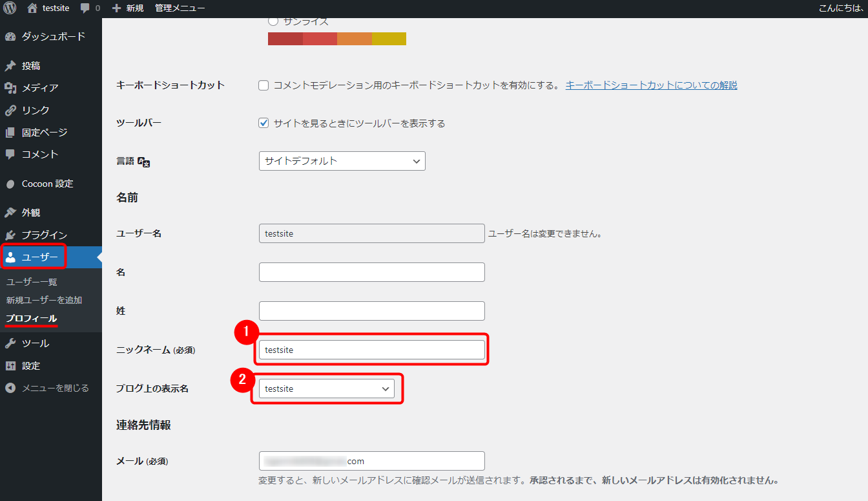Go to ユーザー一覧 submenu
The width and height of the screenshot is (868, 501).
coord(32,282)
